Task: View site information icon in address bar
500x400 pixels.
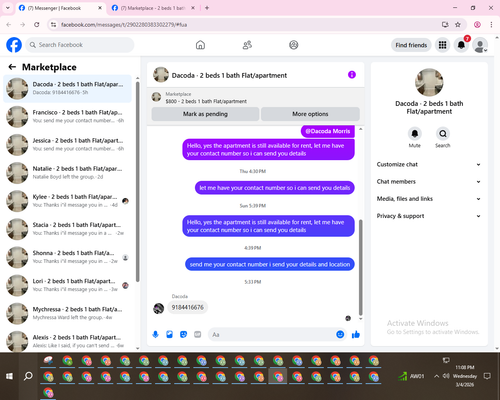Action: (53, 25)
